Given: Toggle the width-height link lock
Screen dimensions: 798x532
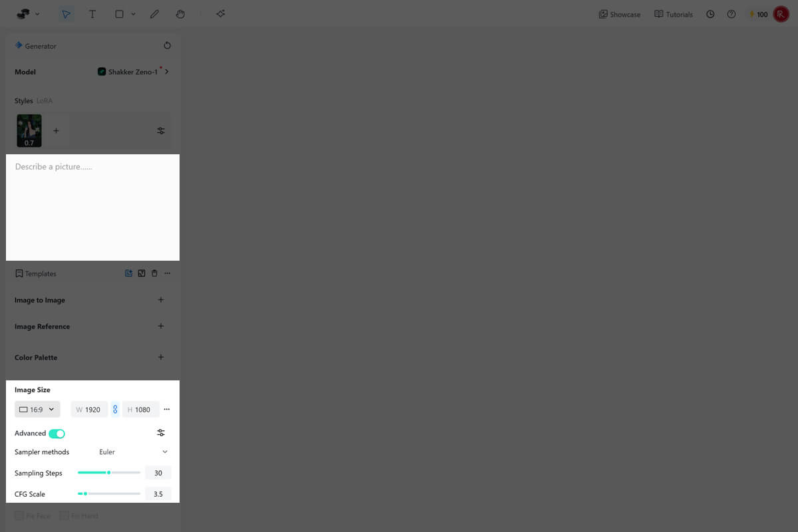Looking at the screenshot, I should point(115,410).
